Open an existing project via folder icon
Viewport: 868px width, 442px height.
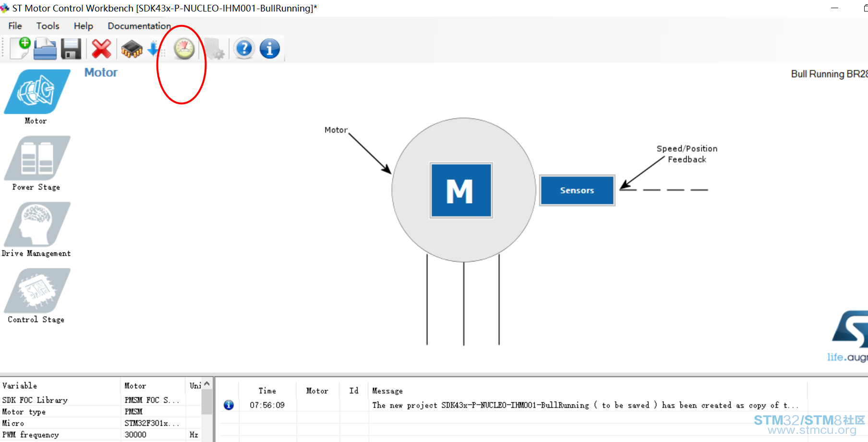(45, 49)
